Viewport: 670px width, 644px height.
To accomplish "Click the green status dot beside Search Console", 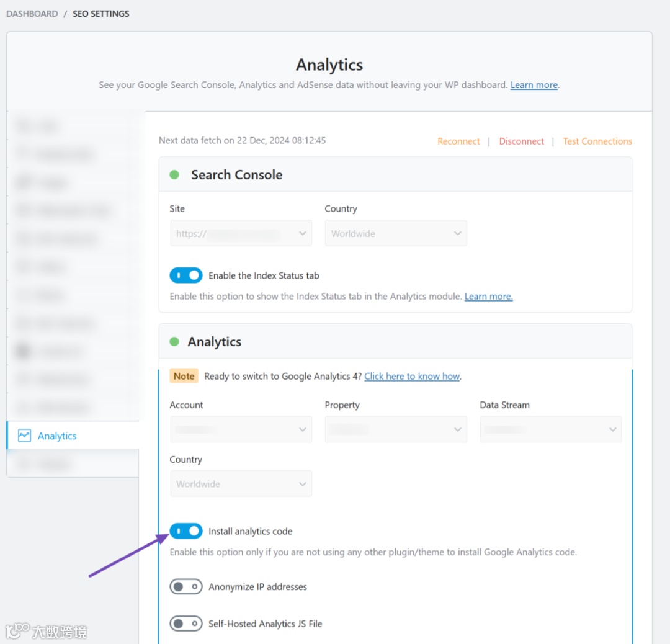I will (x=174, y=174).
